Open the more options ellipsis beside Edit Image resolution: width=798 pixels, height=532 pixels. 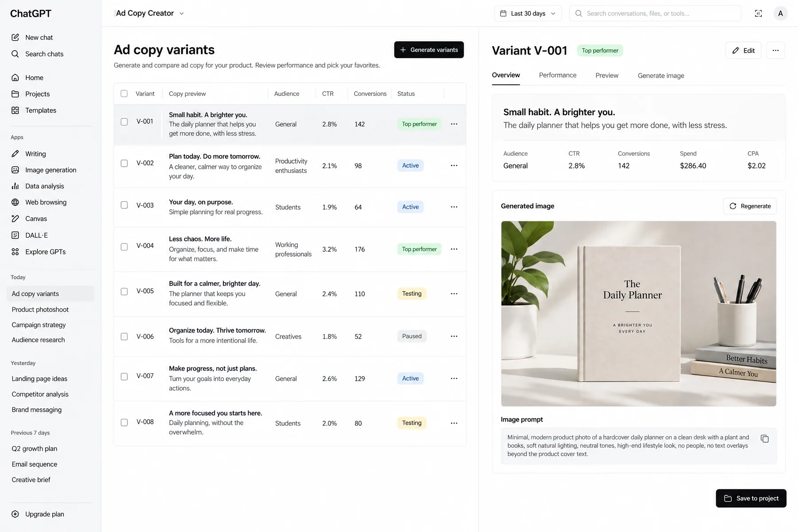tap(775, 51)
